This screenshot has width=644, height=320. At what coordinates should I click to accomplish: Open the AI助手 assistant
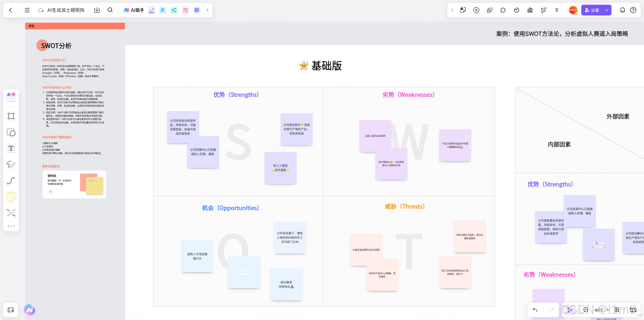133,10
